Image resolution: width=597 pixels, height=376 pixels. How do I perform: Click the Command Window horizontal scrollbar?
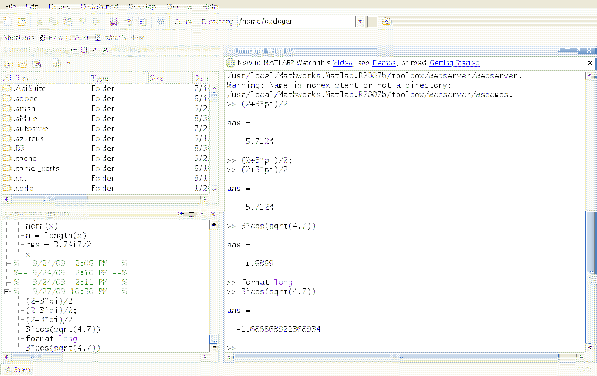click(405, 357)
